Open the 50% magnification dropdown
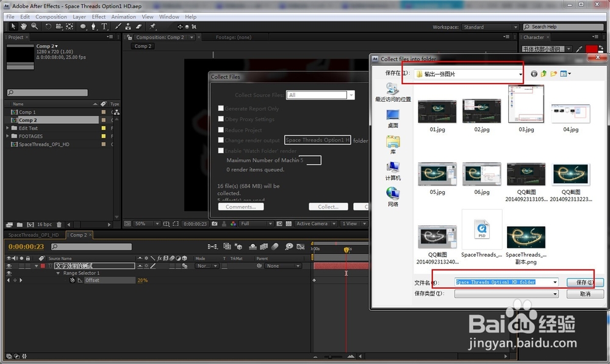Screen dimensions: 610x364 coord(147,224)
